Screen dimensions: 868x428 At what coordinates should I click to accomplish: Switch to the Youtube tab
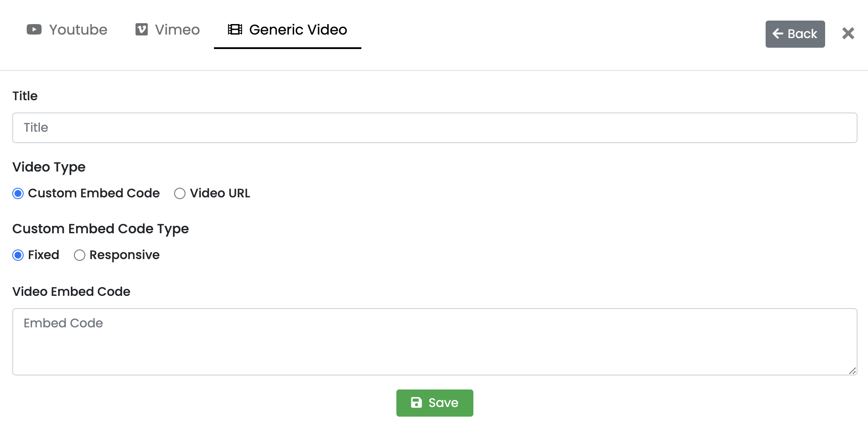point(68,29)
